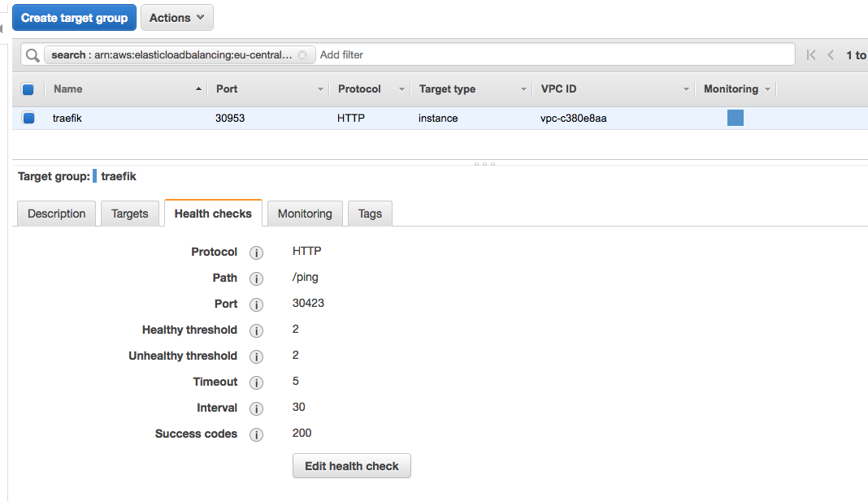Open the Interval info tooltip
The width and height of the screenshot is (868, 501).
(x=256, y=408)
